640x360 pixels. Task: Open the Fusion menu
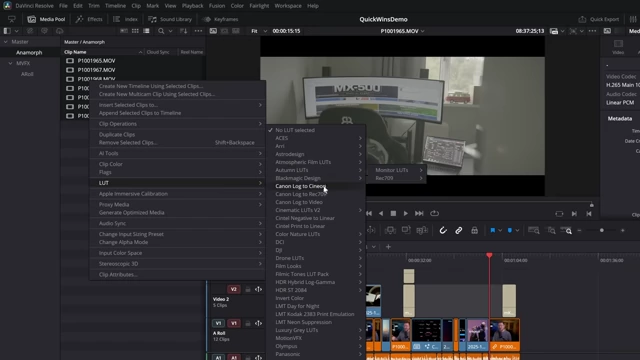217,6
